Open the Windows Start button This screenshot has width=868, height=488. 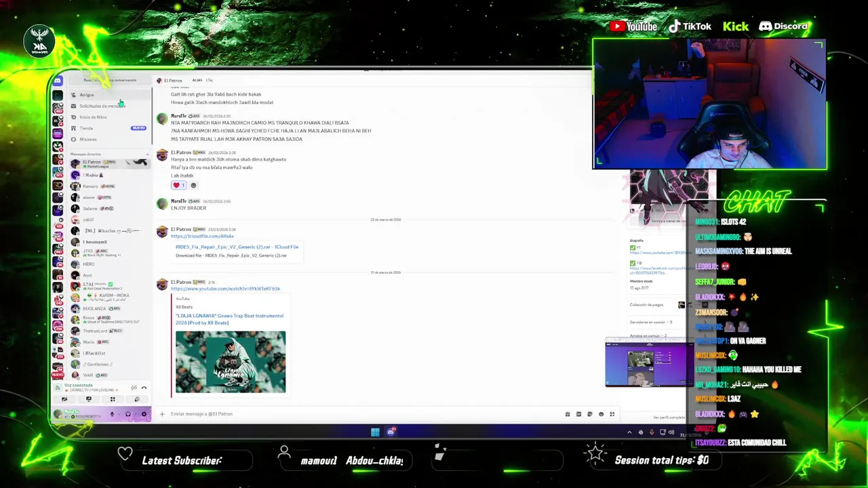coord(375,432)
